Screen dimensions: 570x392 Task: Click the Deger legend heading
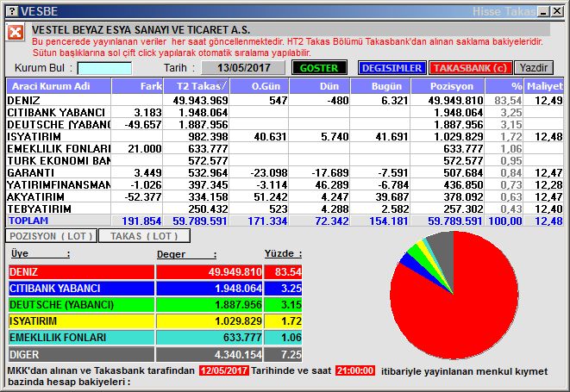pyautogui.click(x=186, y=254)
